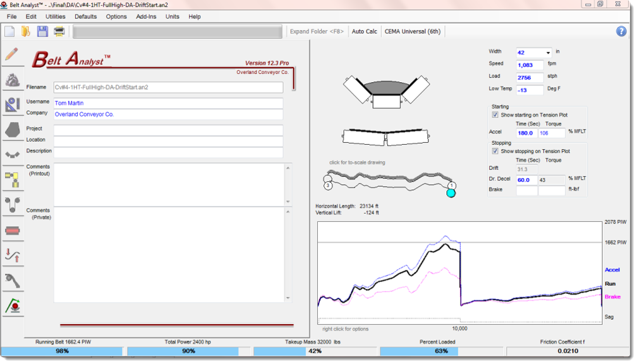The height and width of the screenshot is (364, 637).
Task: Click the tension plot graph area
Action: [x=459, y=272]
